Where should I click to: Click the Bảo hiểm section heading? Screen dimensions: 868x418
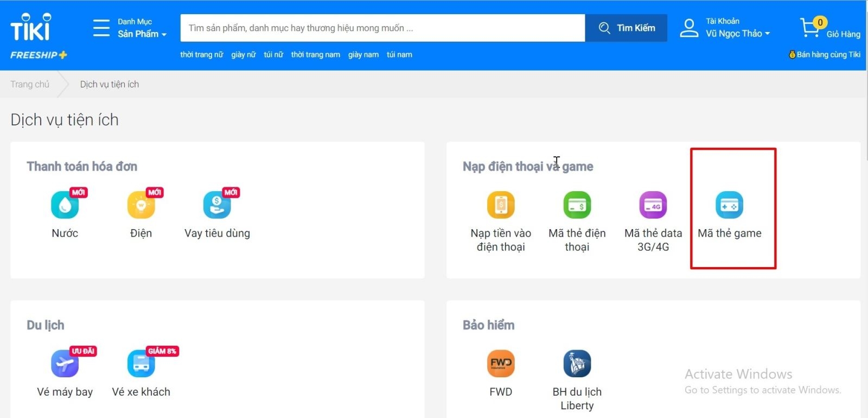point(489,325)
